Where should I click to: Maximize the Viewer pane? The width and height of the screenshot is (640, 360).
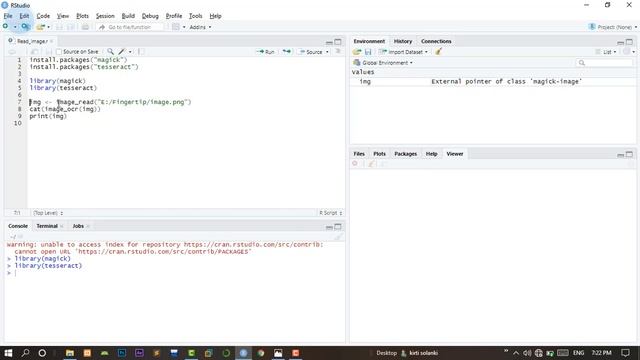(x=629, y=154)
